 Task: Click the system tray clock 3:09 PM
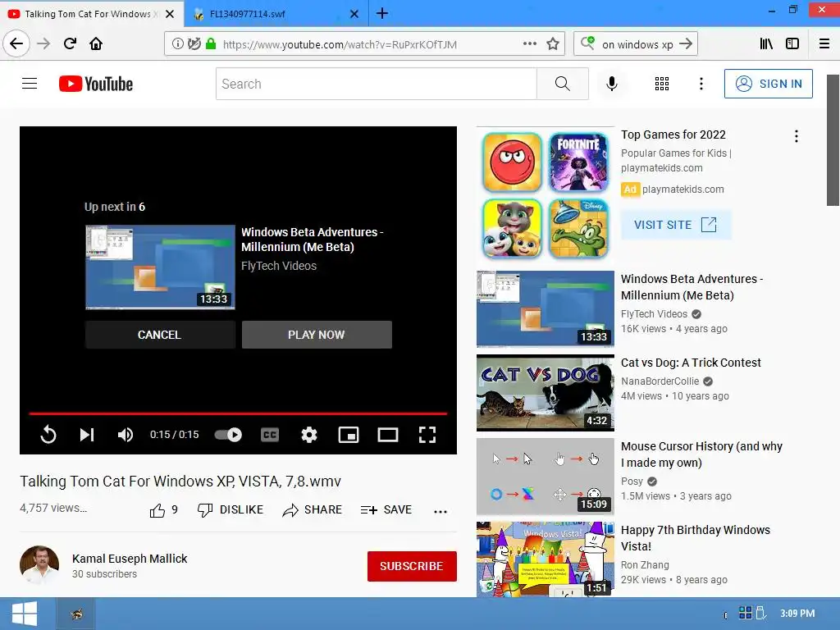pyautogui.click(x=797, y=614)
